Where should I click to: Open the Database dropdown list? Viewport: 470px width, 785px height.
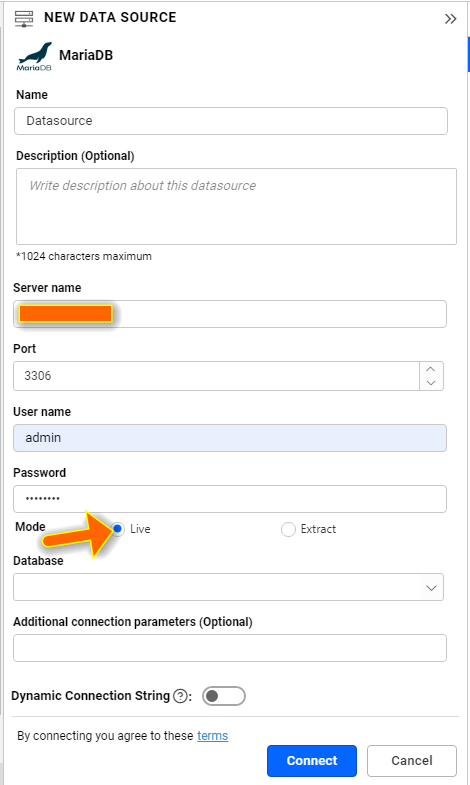point(228,587)
